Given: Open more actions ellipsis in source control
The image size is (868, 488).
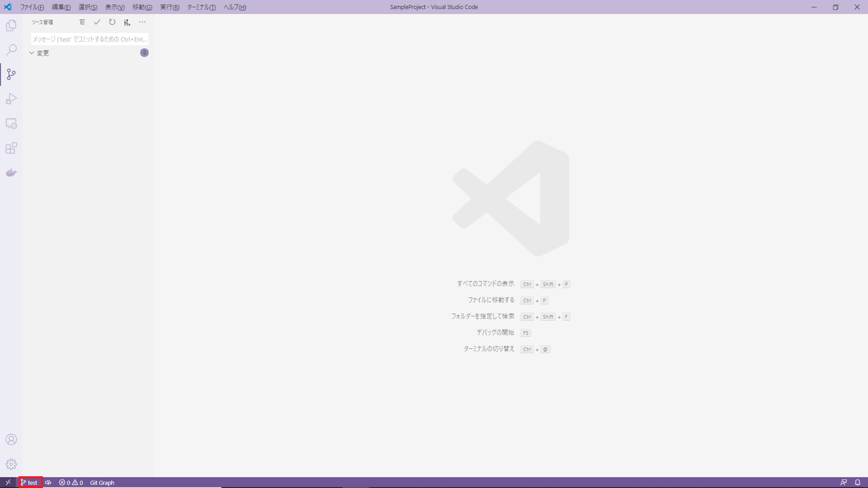Looking at the screenshot, I should pyautogui.click(x=142, y=22).
